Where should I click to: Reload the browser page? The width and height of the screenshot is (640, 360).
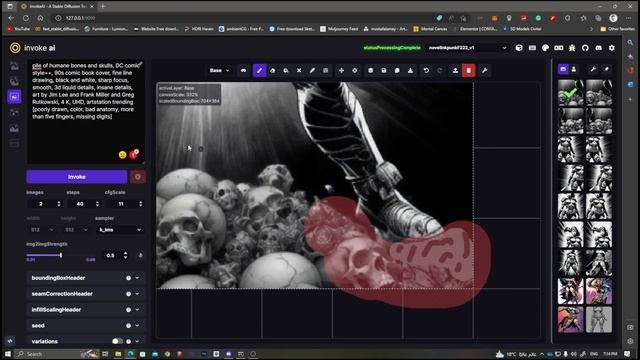point(26,18)
